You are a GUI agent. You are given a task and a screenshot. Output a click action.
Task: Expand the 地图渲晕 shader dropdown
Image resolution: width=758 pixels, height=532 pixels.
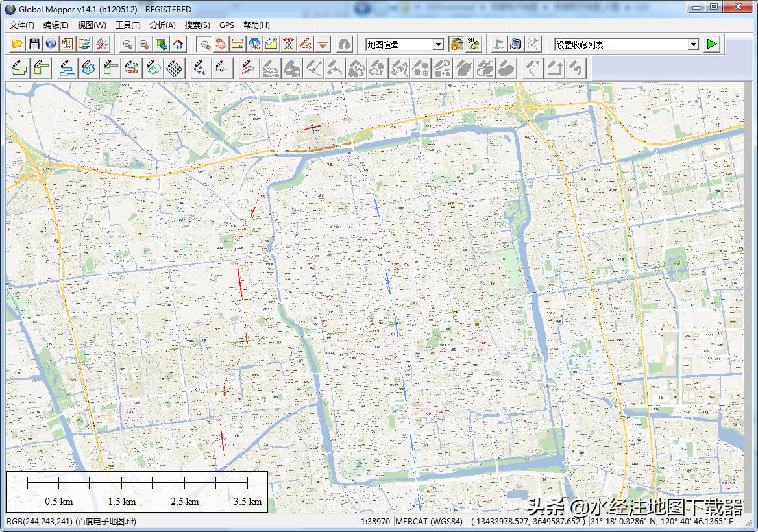click(438, 45)
